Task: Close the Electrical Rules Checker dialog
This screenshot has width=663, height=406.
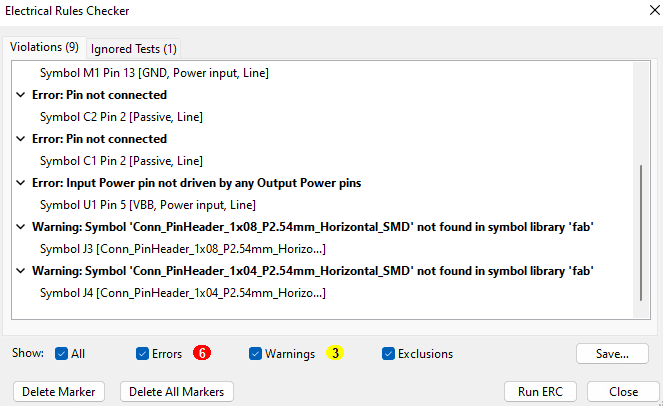Action: point(655,10)
